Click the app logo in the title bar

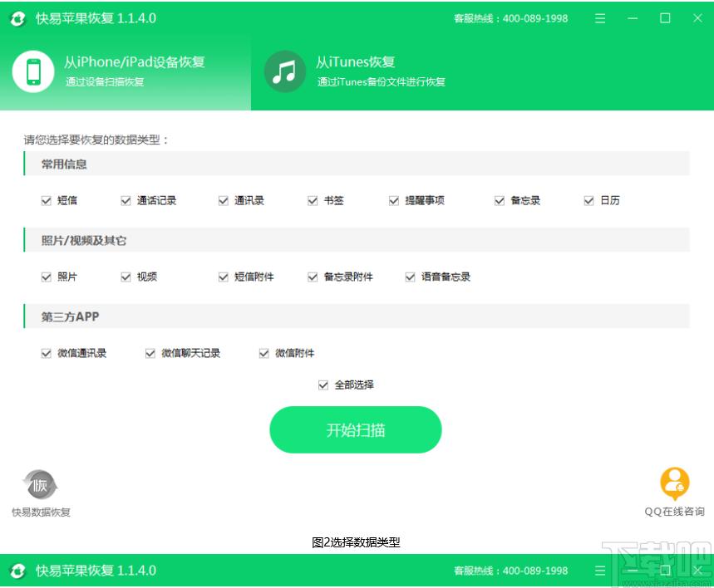[x=17, y=18]
